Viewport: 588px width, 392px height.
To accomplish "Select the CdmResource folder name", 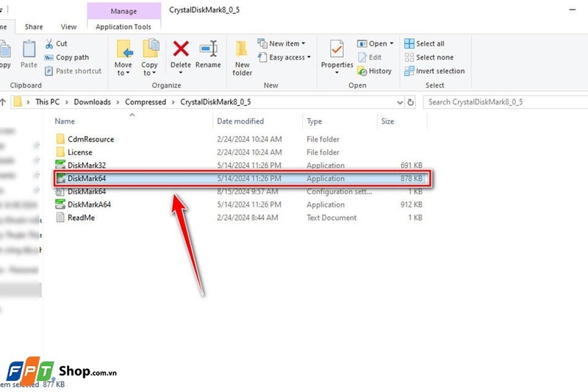I will (x=90, y=139).
